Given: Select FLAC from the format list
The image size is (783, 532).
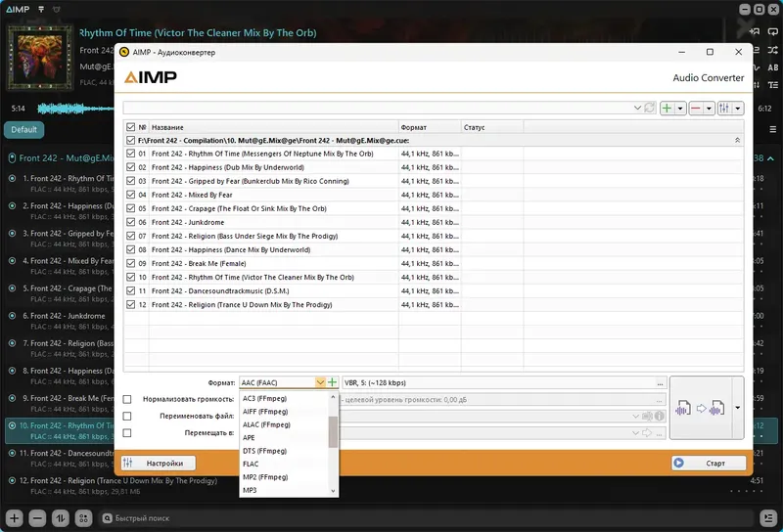Looking at the screenshot, I should pyautogui.click(x=284, y=465).
